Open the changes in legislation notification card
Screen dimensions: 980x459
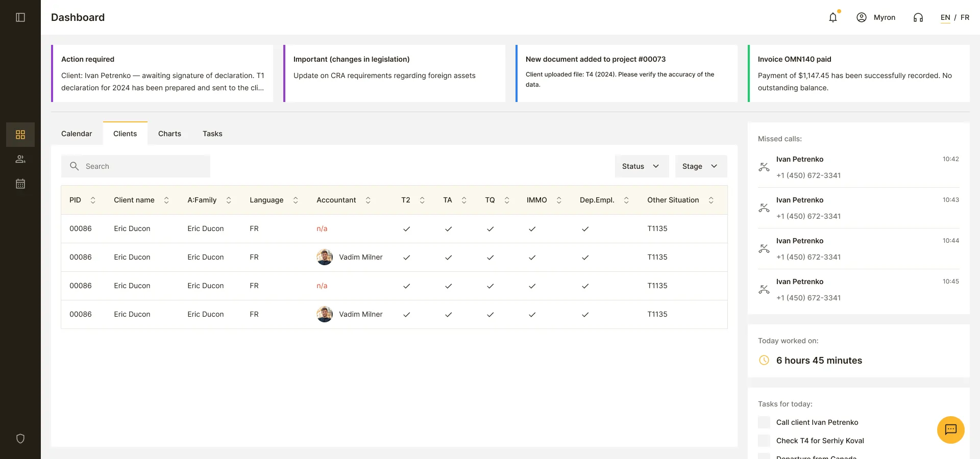click(394, 73)
